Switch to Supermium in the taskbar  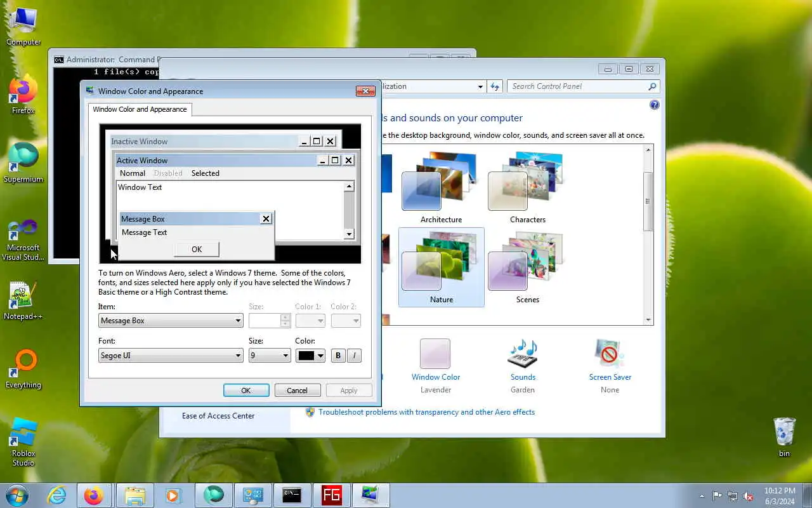(213, 495)
